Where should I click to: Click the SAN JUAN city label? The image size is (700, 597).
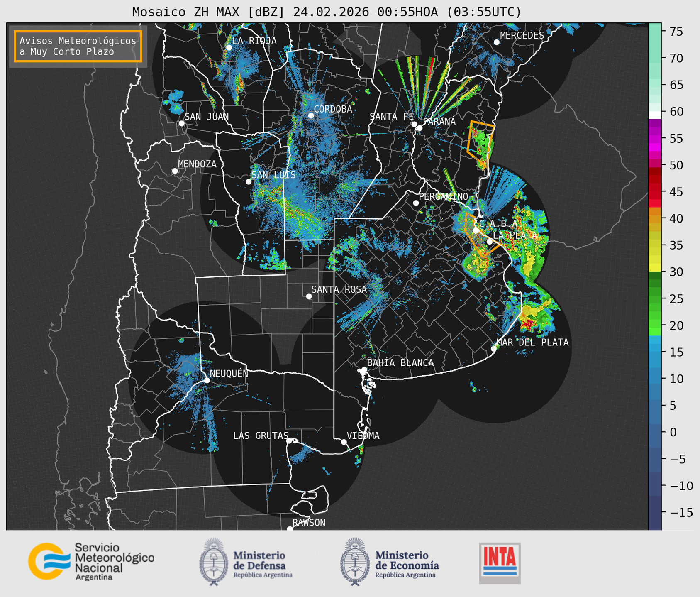coord(207,117)
